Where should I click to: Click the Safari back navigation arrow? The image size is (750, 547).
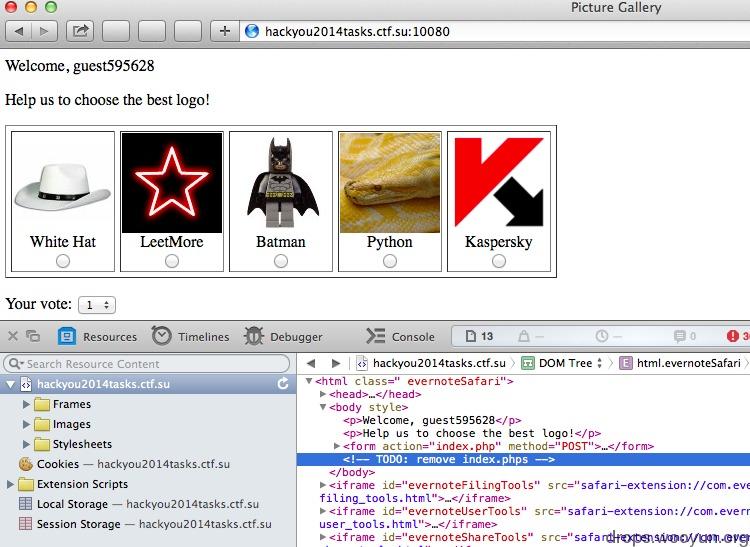(19, 32)
